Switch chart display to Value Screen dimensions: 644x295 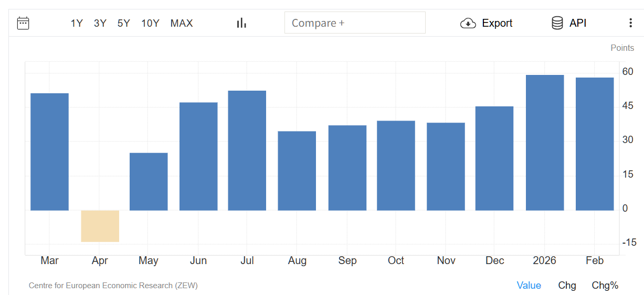[529, 286]
